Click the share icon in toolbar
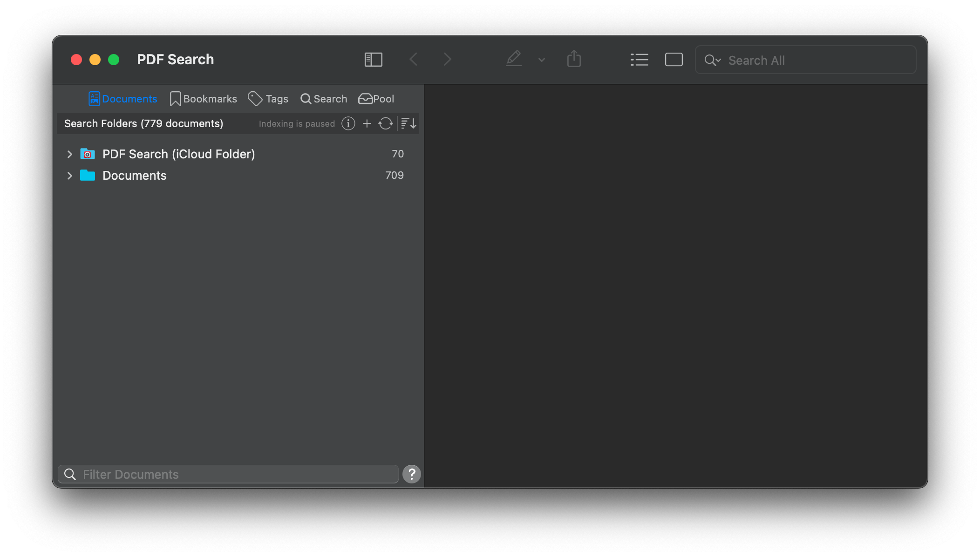980x557 pixels. coord(574,59)
